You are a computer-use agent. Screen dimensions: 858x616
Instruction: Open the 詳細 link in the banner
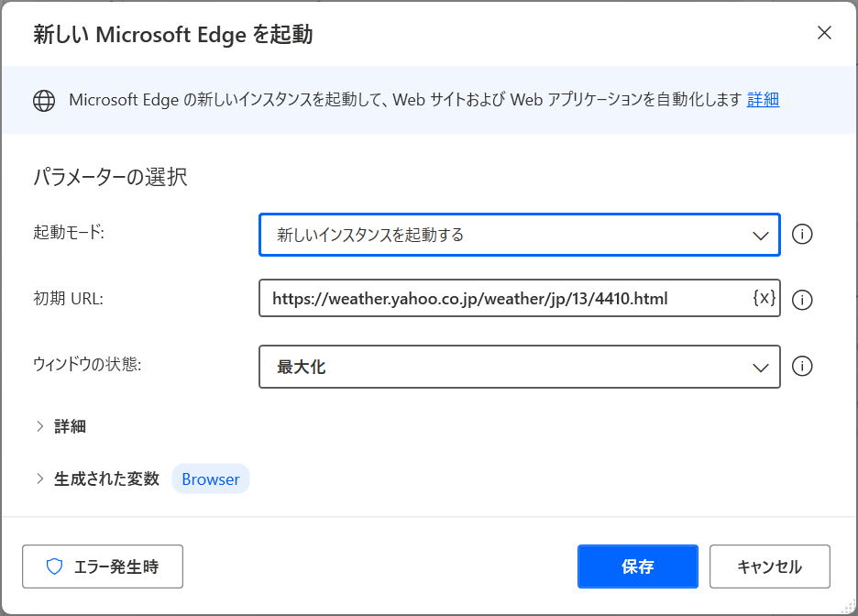pos(763,100)
